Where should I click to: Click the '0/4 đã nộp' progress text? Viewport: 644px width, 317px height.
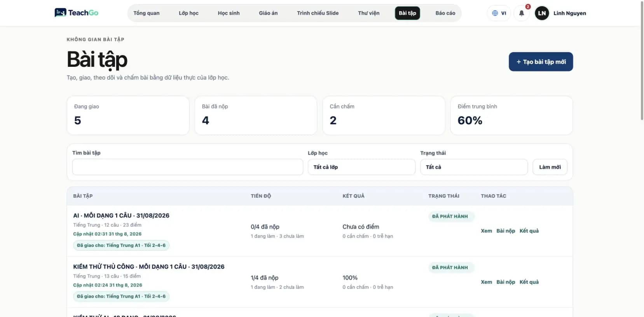(265, 227)
